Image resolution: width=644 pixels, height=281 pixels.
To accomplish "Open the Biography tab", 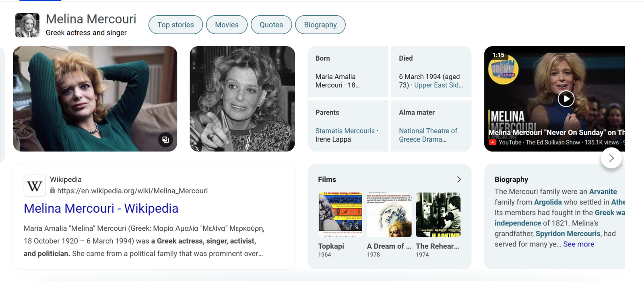I will pyautogui.click(x=320, y=25).
